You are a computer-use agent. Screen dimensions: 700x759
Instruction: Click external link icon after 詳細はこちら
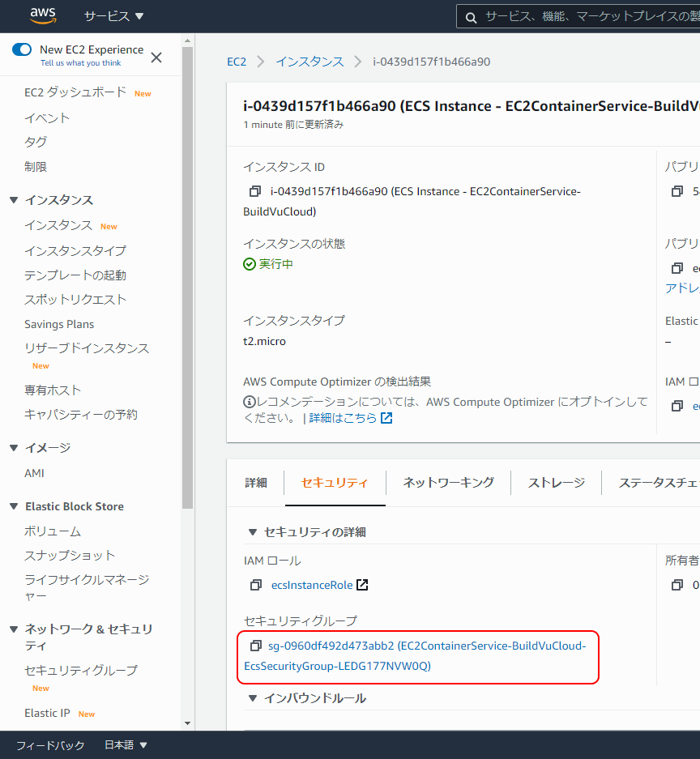coord(386,418)
